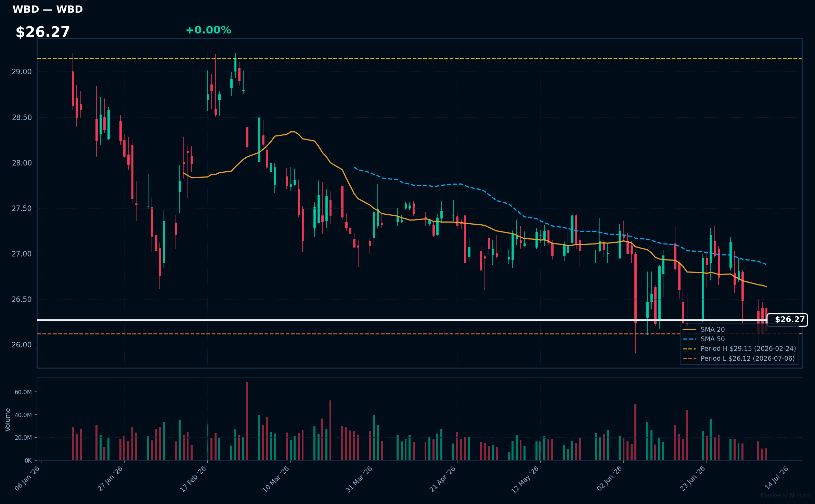
Task: Select Period H $29.15 legend entry
Action: [x=739, y=348]
